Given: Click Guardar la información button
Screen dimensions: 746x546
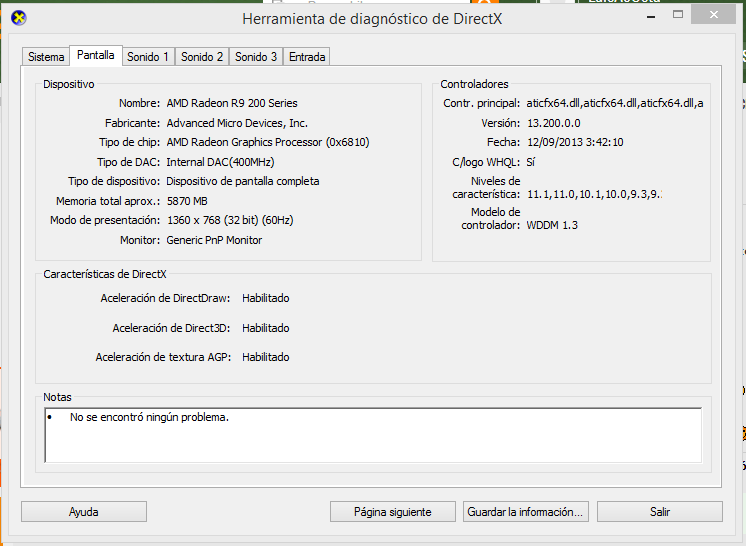Looking at the screenshot, I should tap(525, 512).
